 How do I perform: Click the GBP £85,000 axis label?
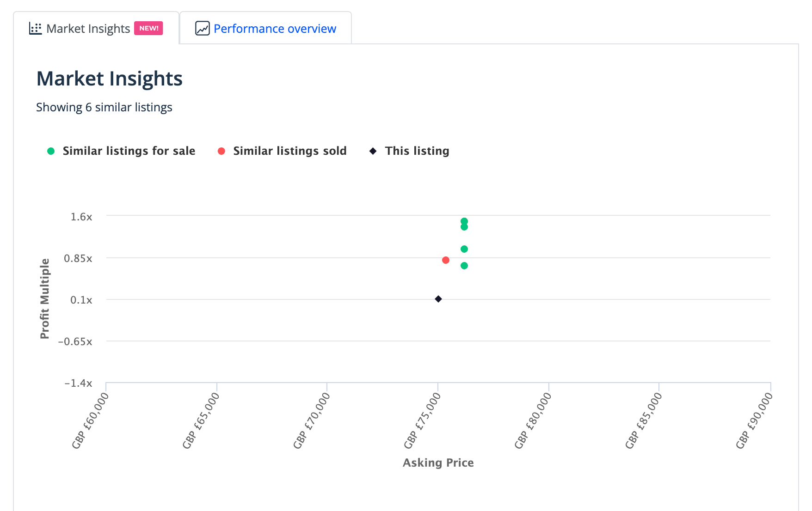pyautogui.click(x=644, y=421)
